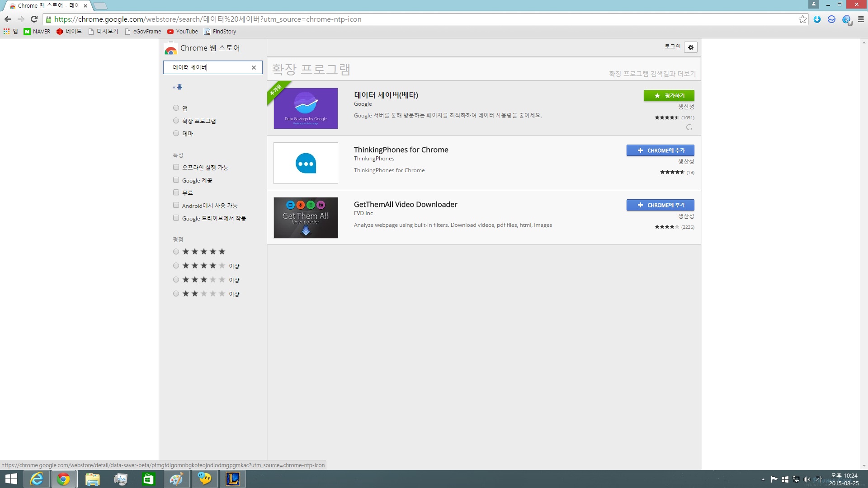Open File Explorer from taskbar
The height and width of the screenshot is (488, 868).
pyautogui.click(x=92, y=479)
